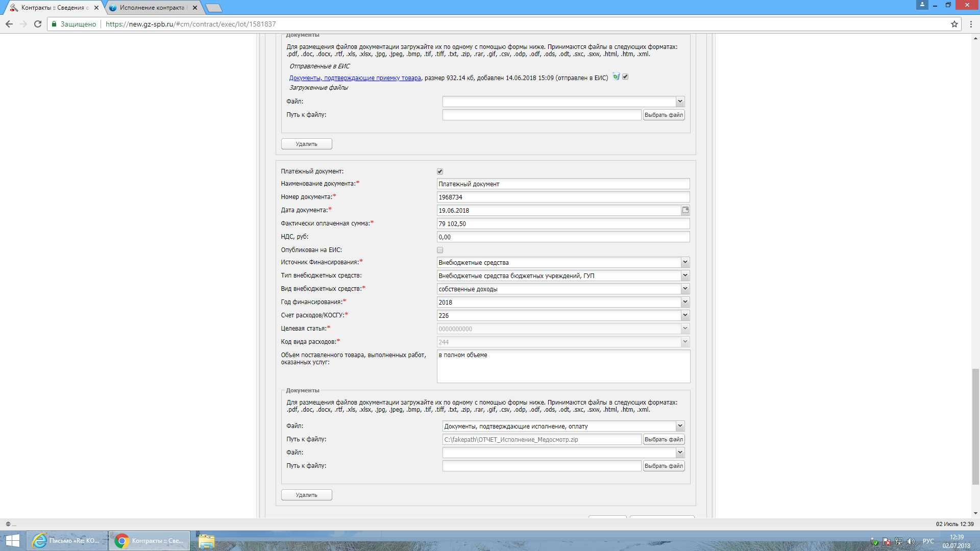Click into the Номер документа field
Image resolution: width=980 pixels, height=551 pixels.
563,197
